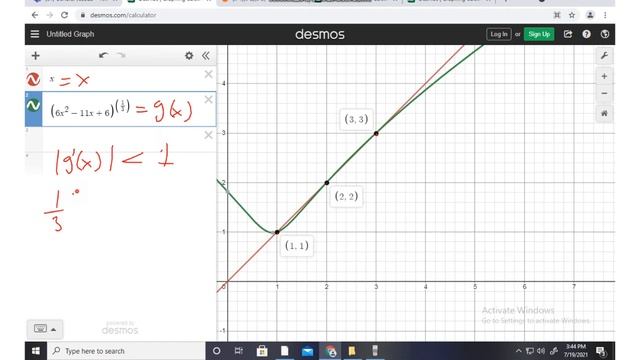Open the clock showing 3:44 PM
The width and height of the screenshot is (640, 360).
576,351
